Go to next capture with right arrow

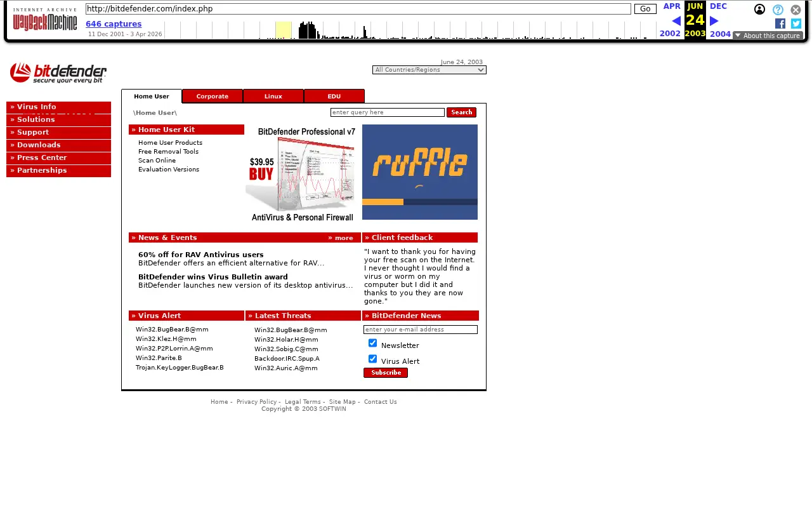coord(714,21)
